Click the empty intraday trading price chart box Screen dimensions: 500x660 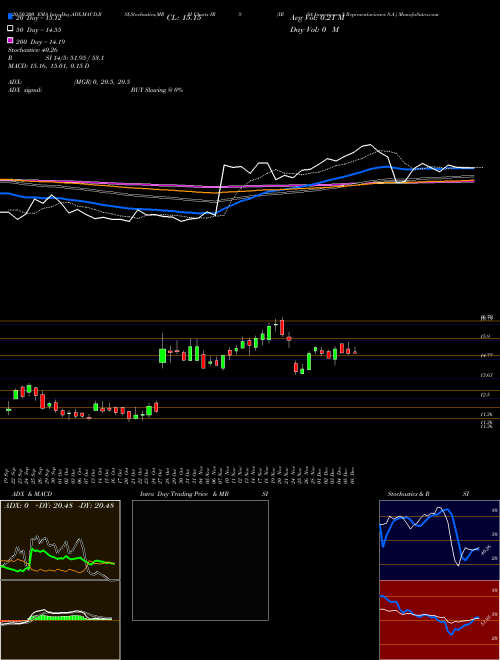coord(200,560)
